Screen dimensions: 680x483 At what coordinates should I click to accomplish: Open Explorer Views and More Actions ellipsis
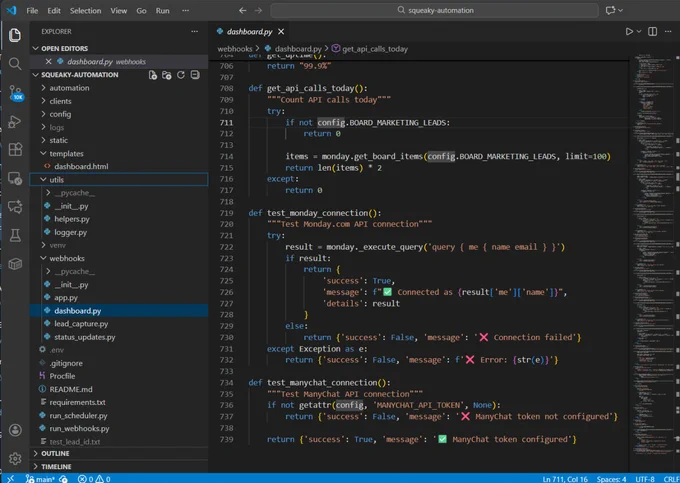click(194, 31)
